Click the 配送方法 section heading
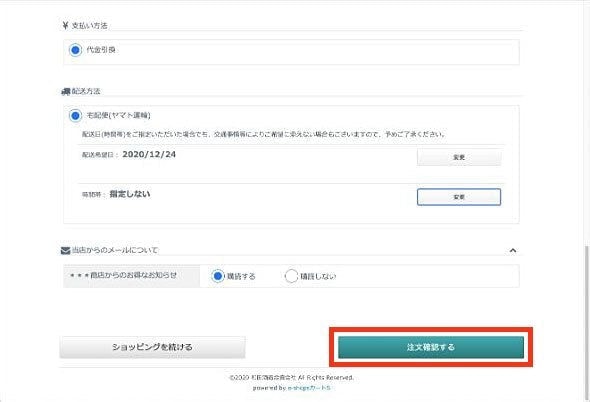The width and height of the screenshot is (590, 402). coord(86,91)
